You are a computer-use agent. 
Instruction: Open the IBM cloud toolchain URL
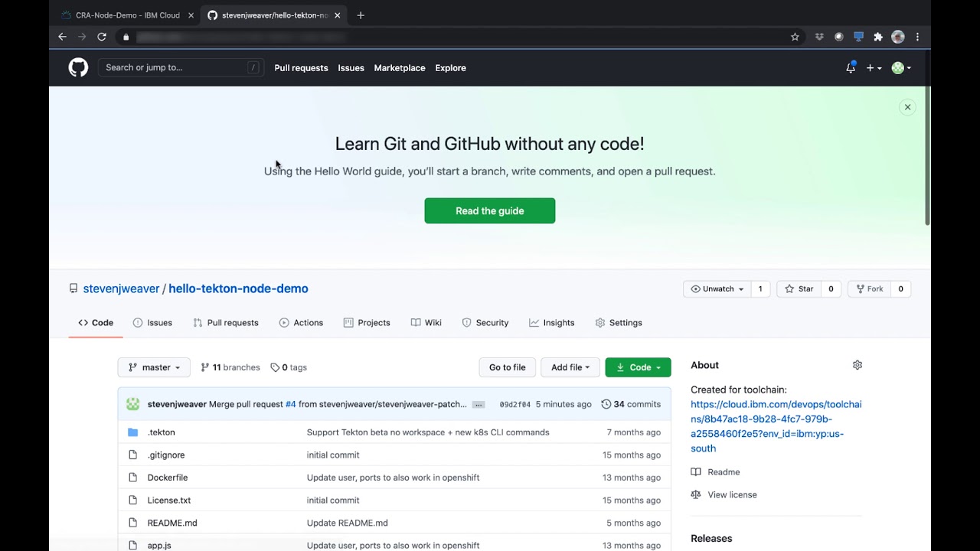coord(776,426)
